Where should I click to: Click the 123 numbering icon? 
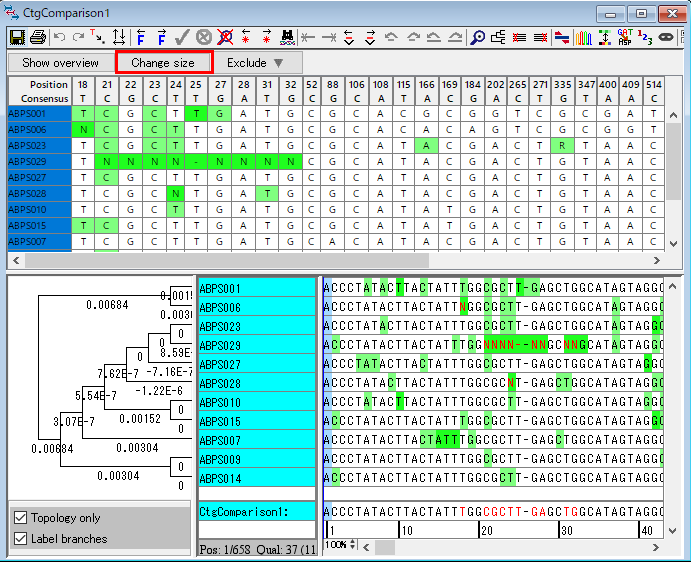(x=645, y=38)
